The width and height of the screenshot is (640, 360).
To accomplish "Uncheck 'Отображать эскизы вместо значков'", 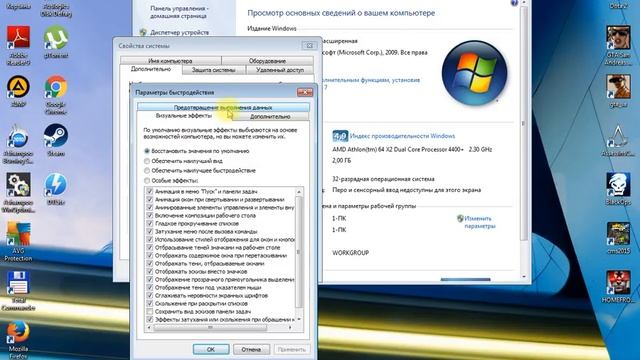I will click(150, 271).
